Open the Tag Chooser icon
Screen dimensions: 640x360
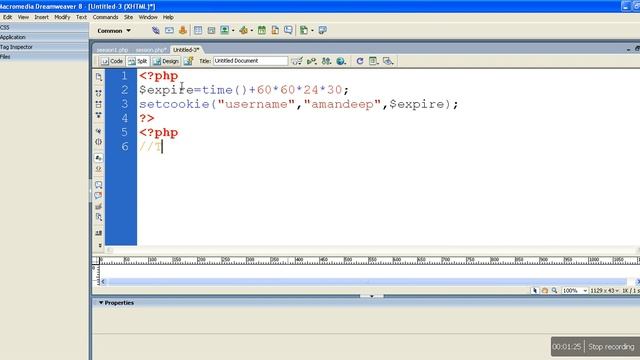322,30
